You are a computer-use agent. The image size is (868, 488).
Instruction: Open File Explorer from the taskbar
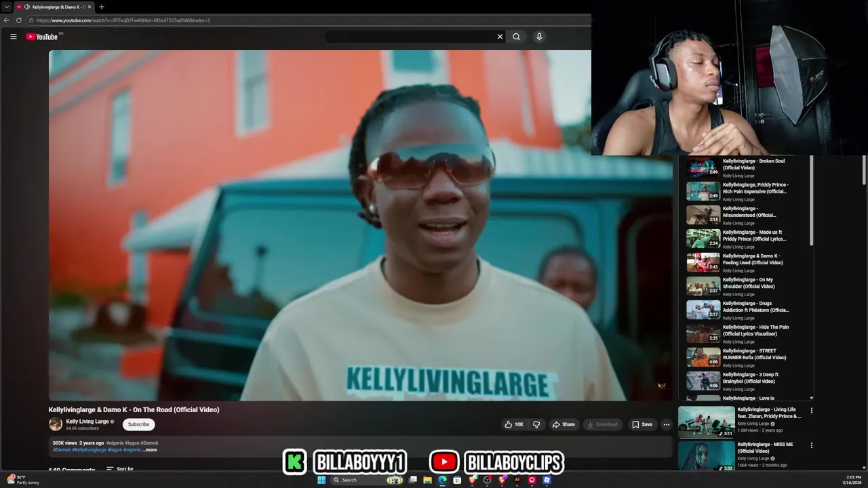[427, 480]
